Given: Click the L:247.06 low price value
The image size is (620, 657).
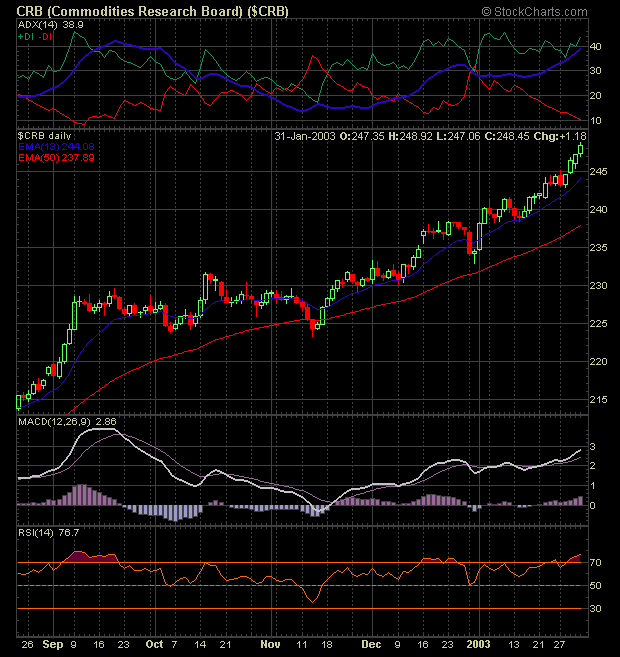Looking at the screenshot, I should tap(458, 136).
